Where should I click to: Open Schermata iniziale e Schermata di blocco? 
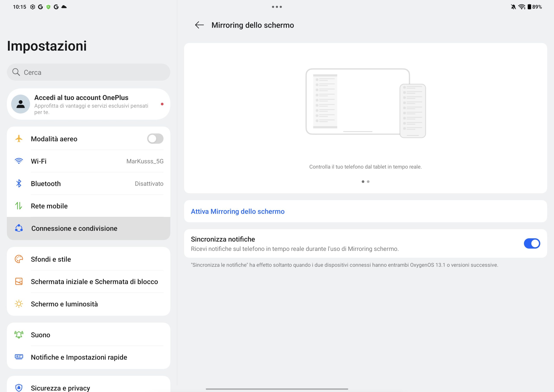coord(89,281)
